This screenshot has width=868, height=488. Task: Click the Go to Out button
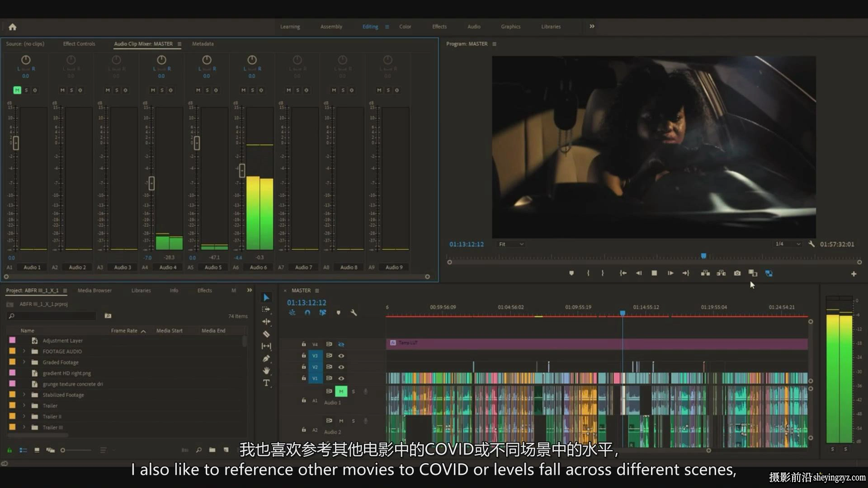pyautogui.click(x=686, y=273)
